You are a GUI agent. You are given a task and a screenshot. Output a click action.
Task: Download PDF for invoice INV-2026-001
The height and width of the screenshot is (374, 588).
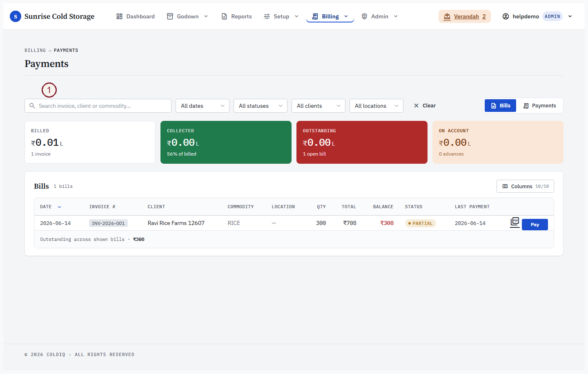[x=514, y=223]
